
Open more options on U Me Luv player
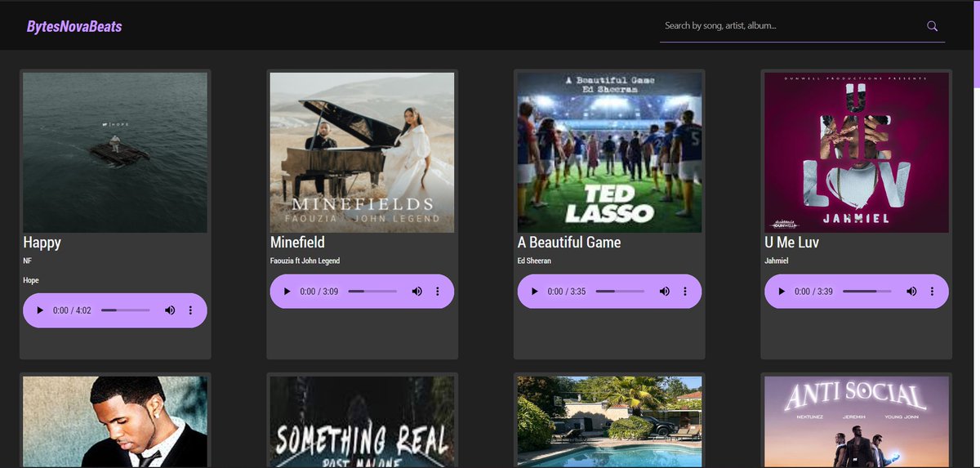coord(933,292)
